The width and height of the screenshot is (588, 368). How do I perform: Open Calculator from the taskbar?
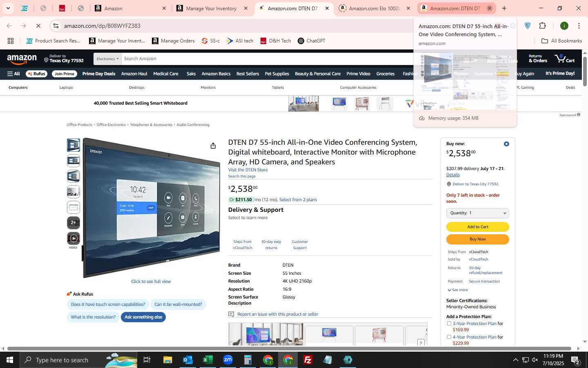tap(248, 360)
